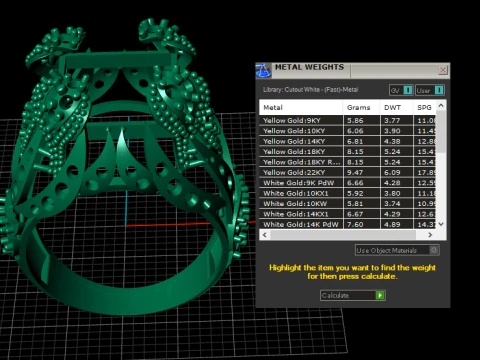Screen dimensions: 480x360
Task: Click the Metal Weights flask icon
Action: (263, 70)
